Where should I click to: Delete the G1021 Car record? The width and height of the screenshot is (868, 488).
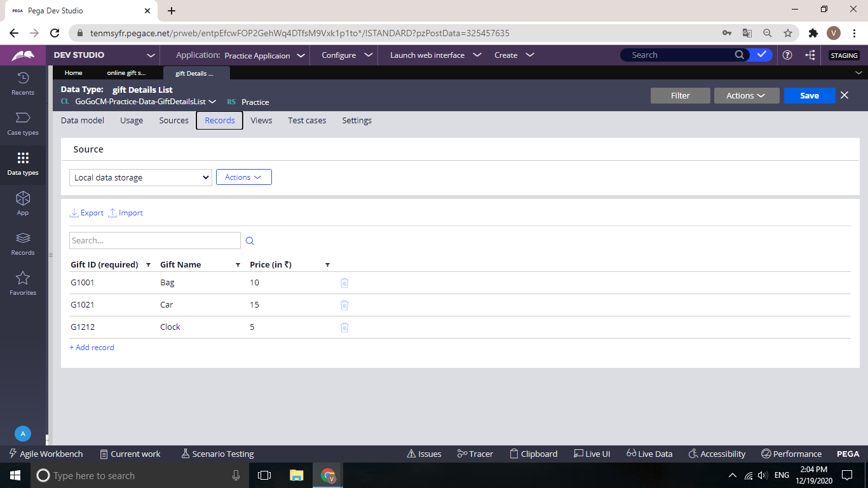pos(344,305)
